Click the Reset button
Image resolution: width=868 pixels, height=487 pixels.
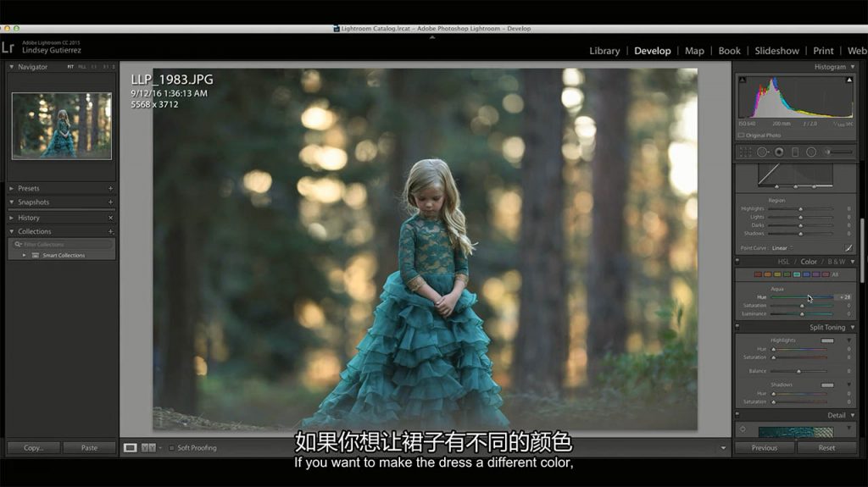coord(826,448)
